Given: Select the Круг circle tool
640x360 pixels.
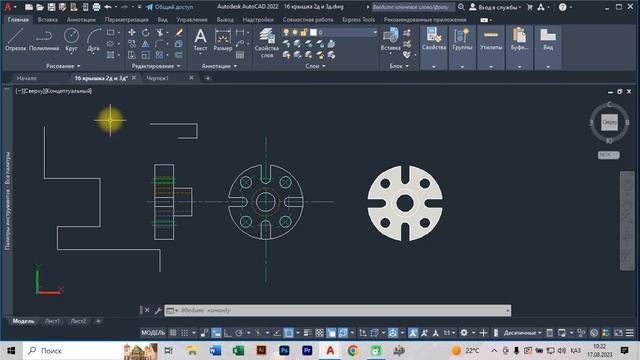Looking at the screenshot, I should coord(71,40).
